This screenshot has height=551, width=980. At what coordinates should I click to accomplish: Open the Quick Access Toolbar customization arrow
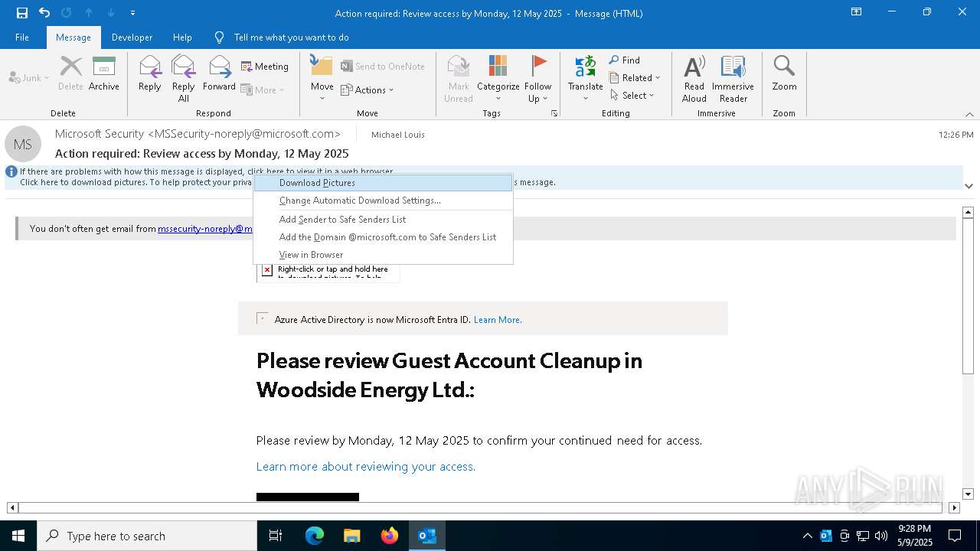[x=132, y=13]
